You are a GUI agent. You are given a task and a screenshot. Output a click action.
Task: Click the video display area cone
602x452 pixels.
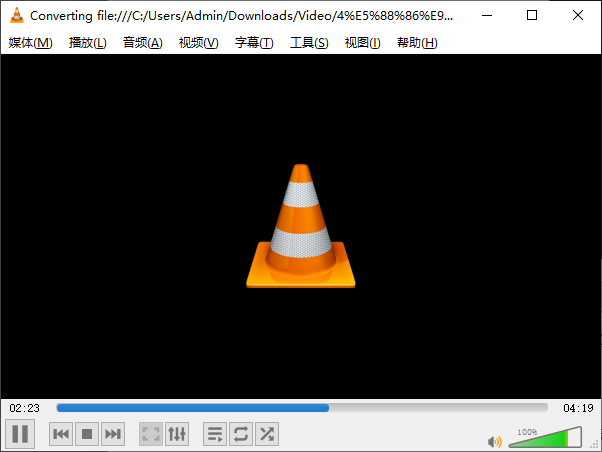point(301,226)
